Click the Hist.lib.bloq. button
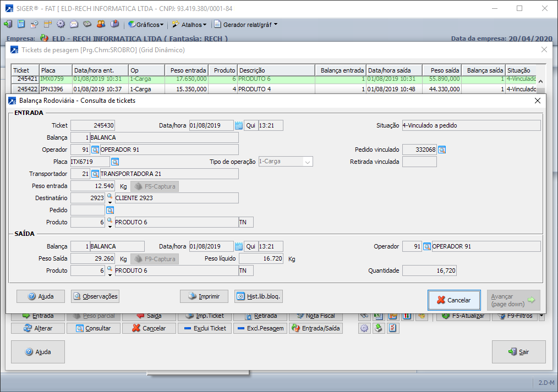The height and width of the screenshot is (392, 558). (x=258, y=296)
